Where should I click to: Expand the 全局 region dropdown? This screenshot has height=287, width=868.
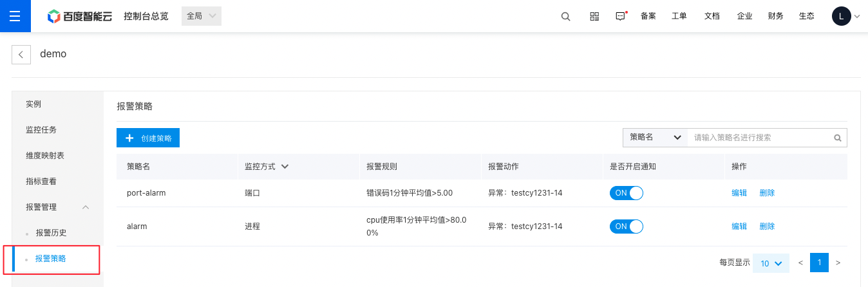[202, 16]
